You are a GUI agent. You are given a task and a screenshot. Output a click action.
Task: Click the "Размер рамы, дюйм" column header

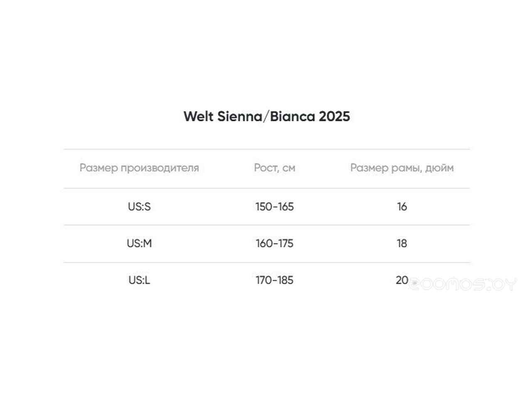402,168
